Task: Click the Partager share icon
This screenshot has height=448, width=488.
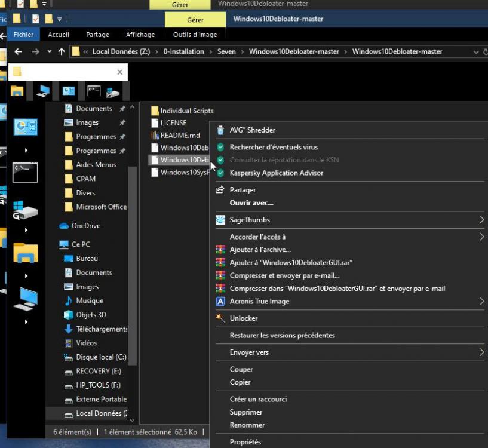Action: click(x=220, y=190)
